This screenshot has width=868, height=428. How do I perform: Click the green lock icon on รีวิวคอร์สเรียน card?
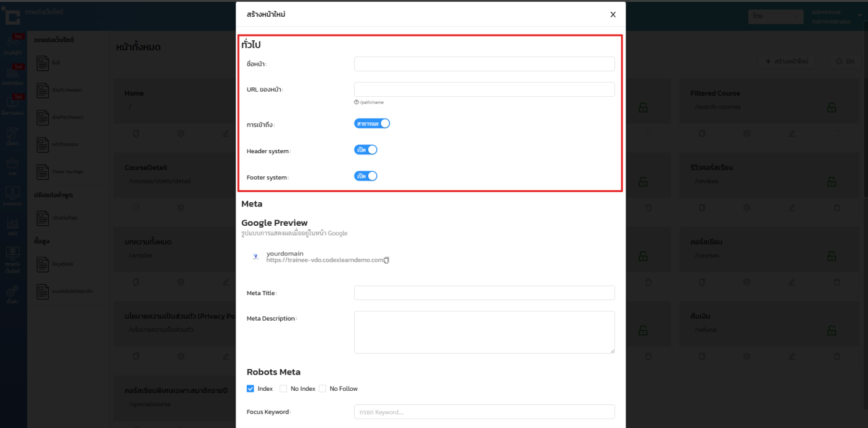831,182
